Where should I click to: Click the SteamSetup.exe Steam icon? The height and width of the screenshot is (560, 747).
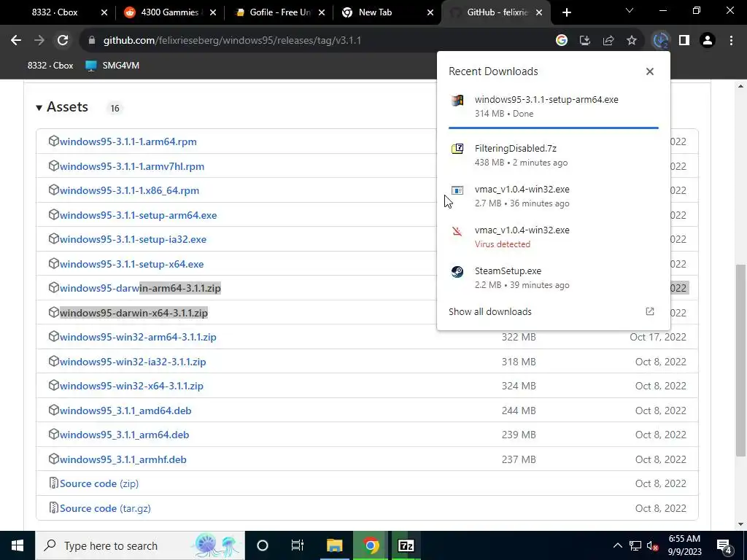[457, 271]
